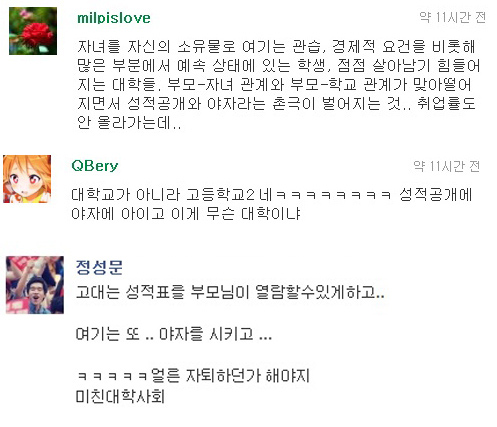Select the line starting with 대학교가 아니라 고등학교2
This screenshot has width=497, height=427.
272,195
